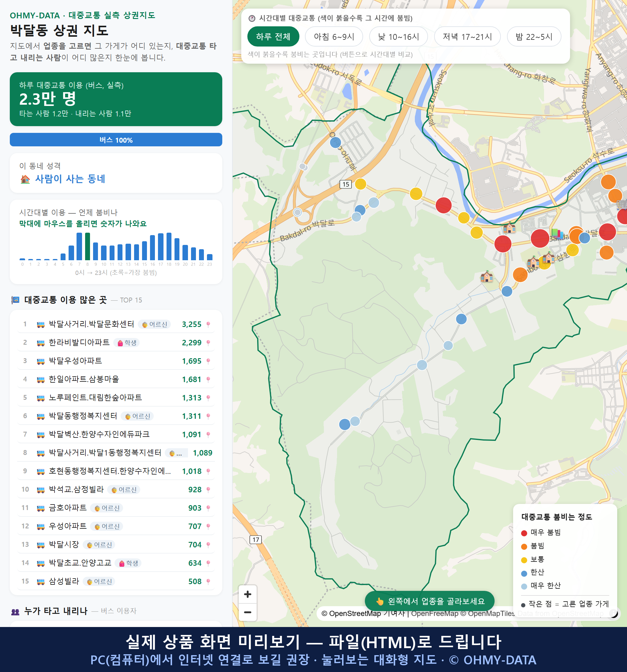The height and width of the screenshot is (672, 627).
Task: Click the pin icon for 박석교.삼정빌라
Action: (x=208, y=490)
